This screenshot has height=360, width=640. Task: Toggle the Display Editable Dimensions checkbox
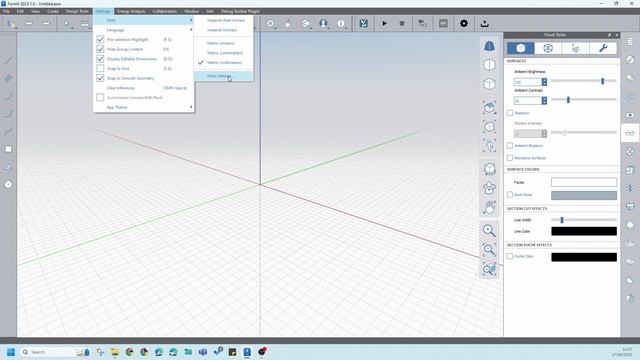pos(100,59)
